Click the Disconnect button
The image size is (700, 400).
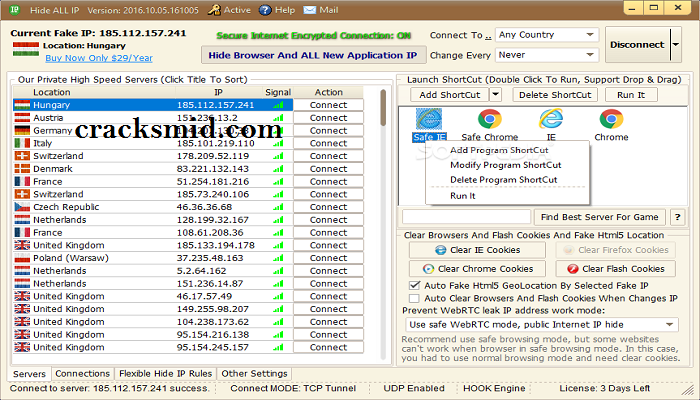tap(638, 45)
